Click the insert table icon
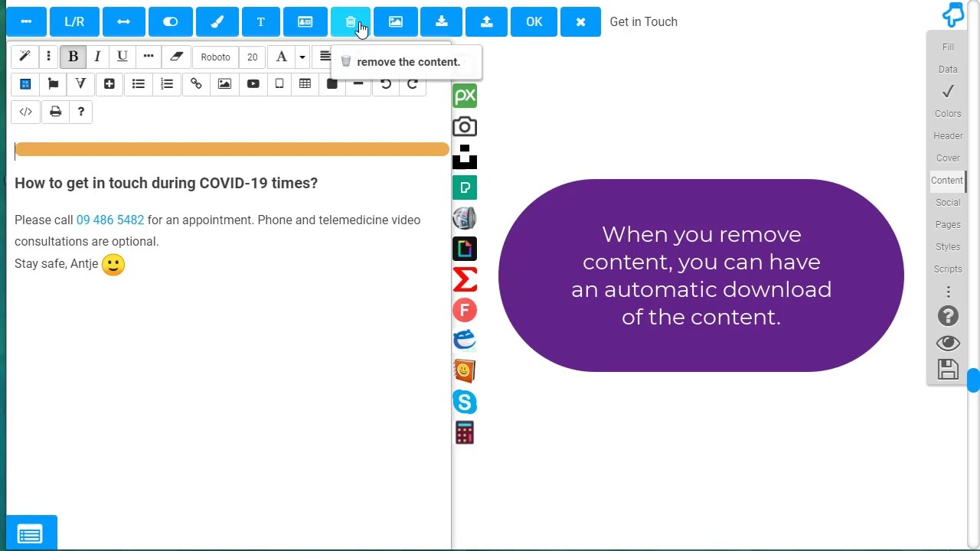 coord(305,84)
